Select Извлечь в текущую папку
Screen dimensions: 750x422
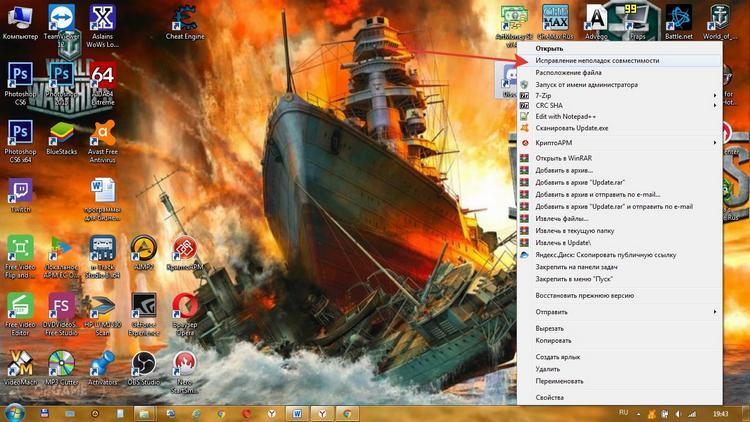click(620, 231)
